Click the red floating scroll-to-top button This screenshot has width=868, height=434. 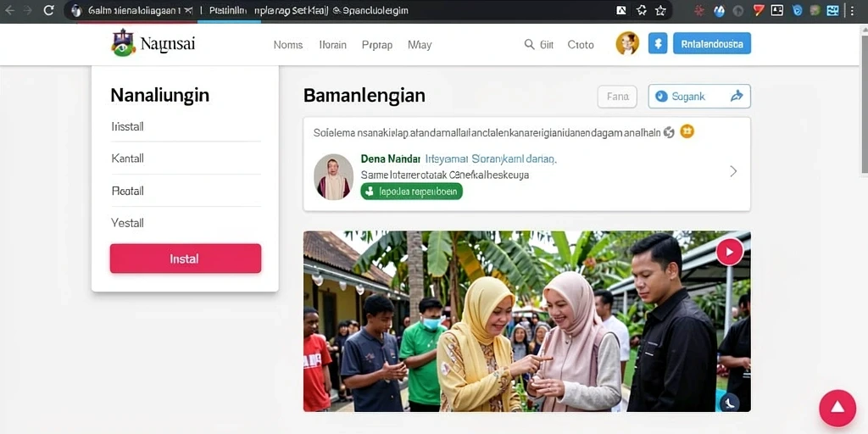[837, 408]
